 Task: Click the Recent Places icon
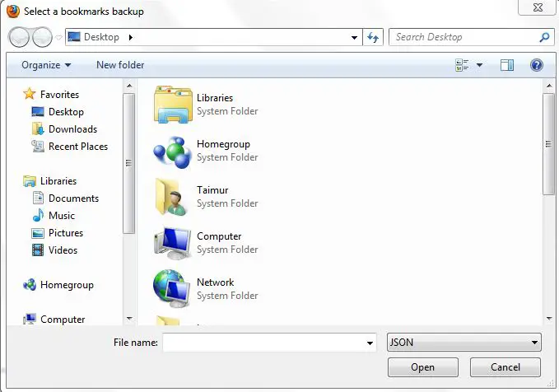[38, 147]
